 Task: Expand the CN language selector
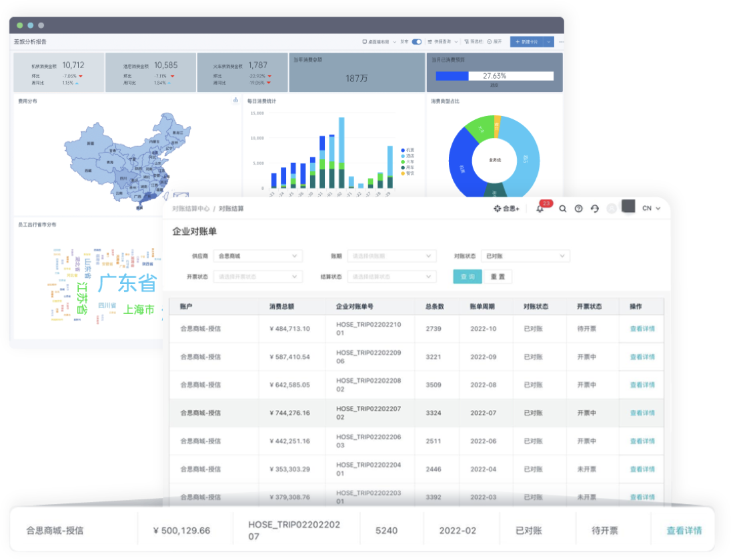pos(651,209)
